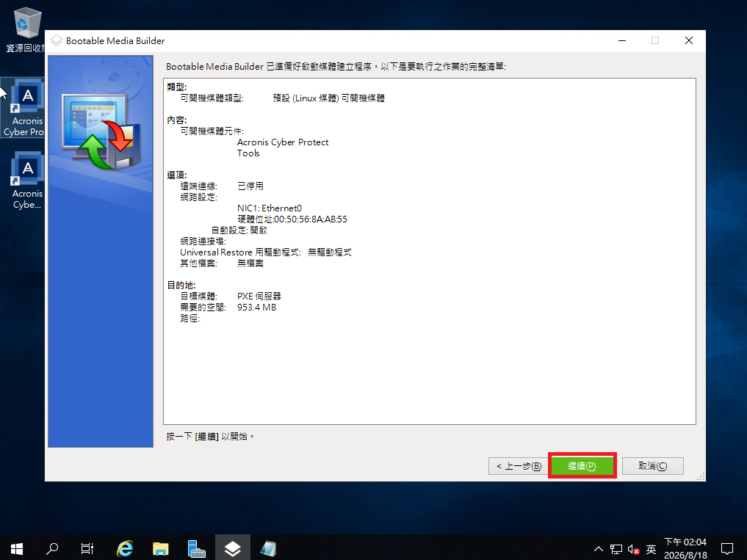Close the Bootable Media Builder window
Image resolution: width=747 pixels, height=560 pixels.
click(x=689, y=40)
